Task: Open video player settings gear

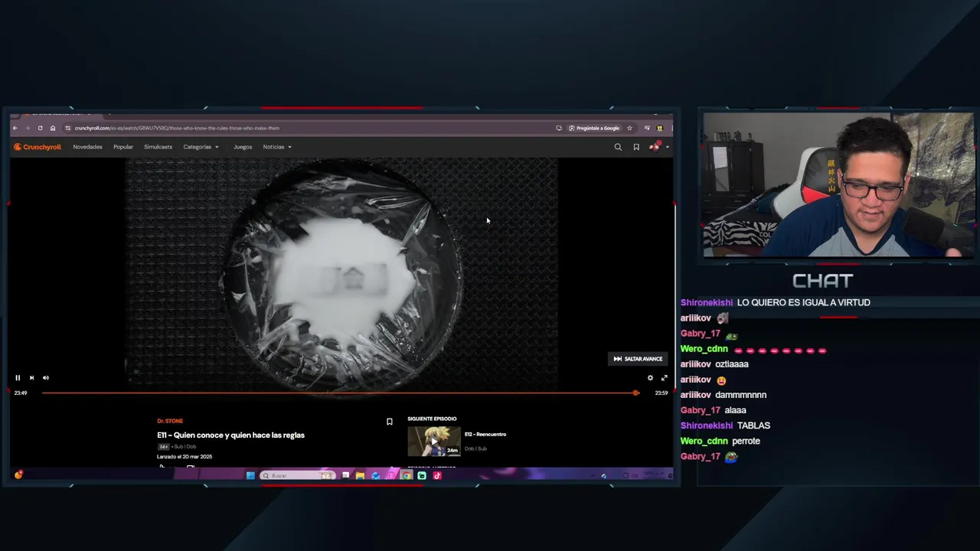Action: click(650, 377)
